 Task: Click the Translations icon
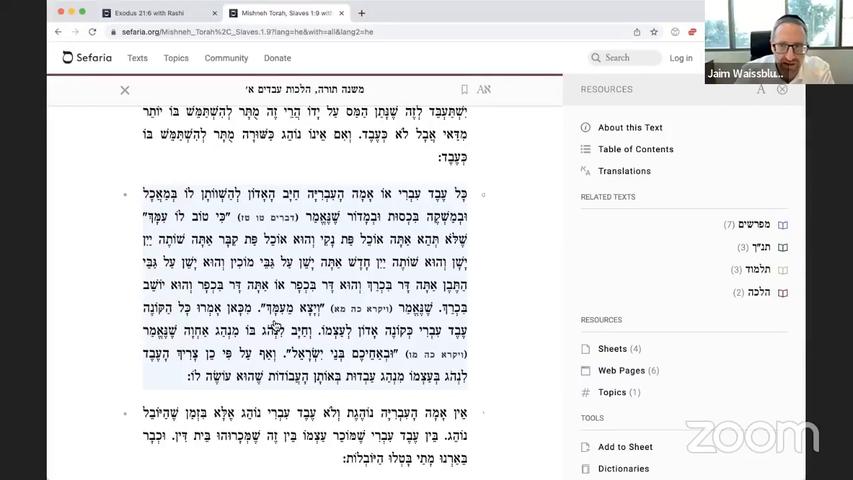point(585,171)
